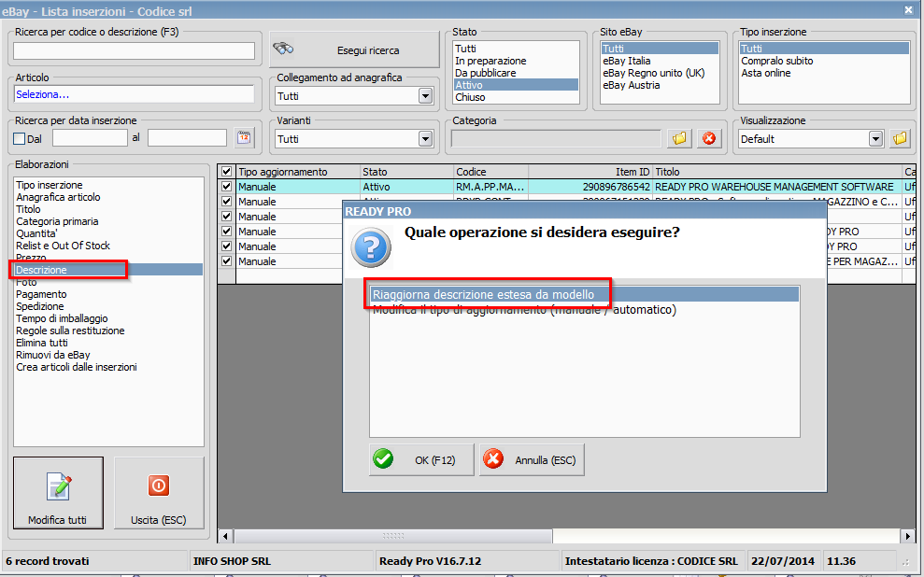
Task: Choose Elimina tutti in Elaborazioni
Action: 108,343
